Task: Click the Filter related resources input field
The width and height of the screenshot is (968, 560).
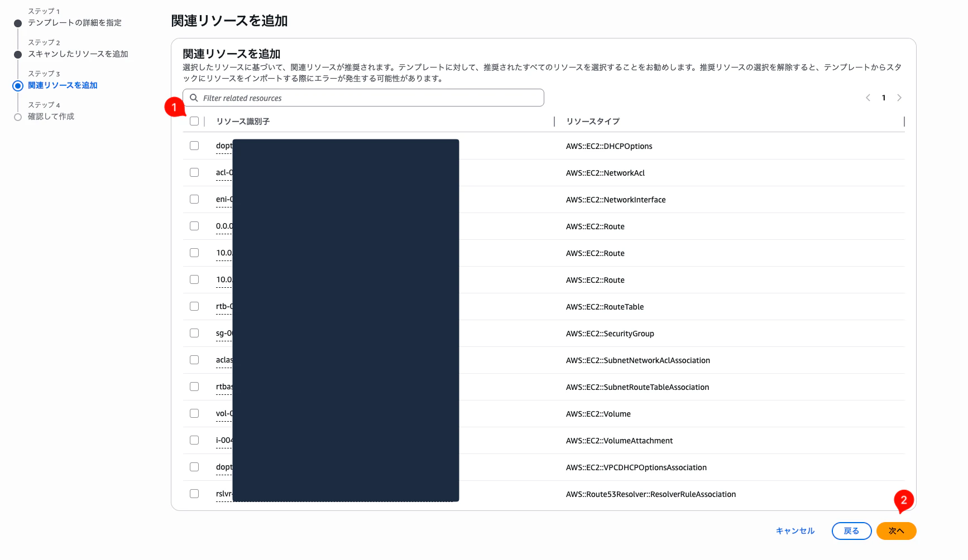Action: coord(363,98)
